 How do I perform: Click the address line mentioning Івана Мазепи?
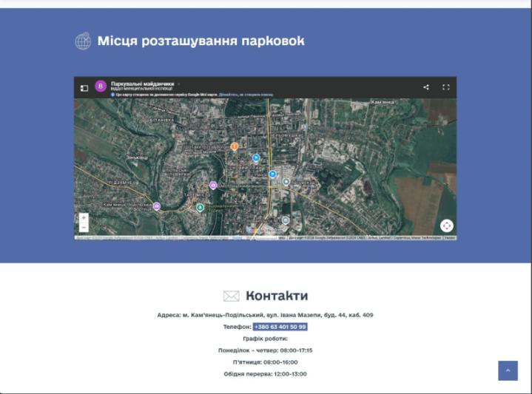coord(266,315)
